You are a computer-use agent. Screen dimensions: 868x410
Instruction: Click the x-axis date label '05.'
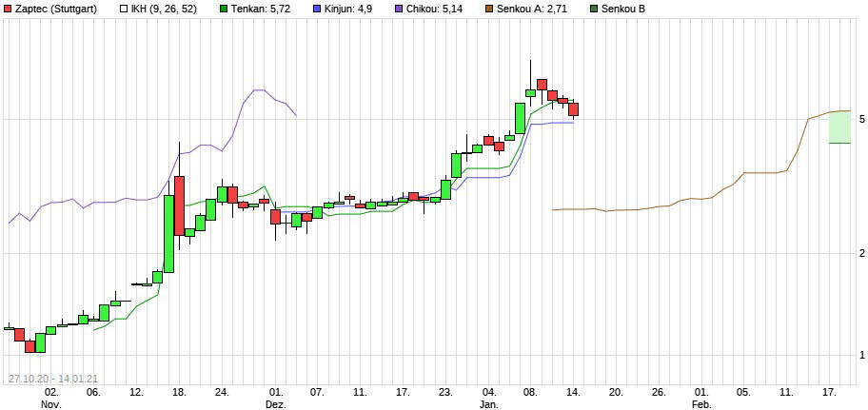coord(743,392)
